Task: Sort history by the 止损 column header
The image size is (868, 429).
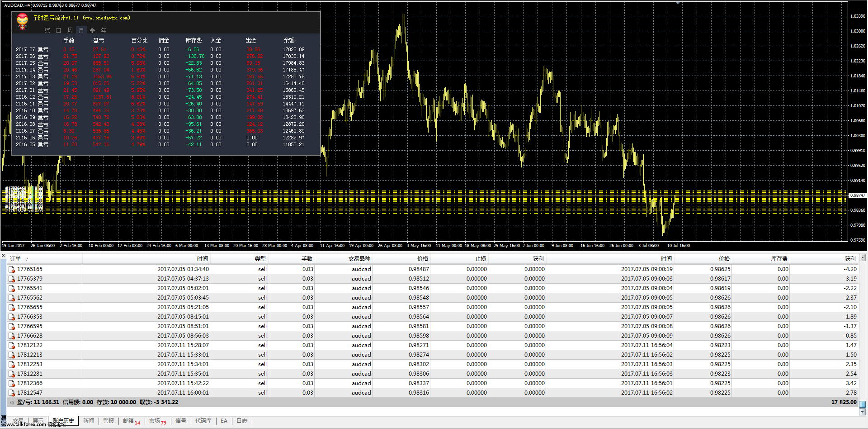Action: click(481, 259)
